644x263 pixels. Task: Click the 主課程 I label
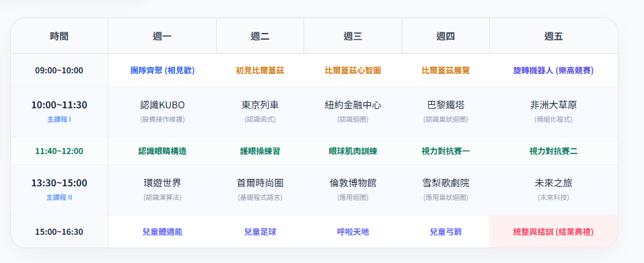tap(59, 120)
